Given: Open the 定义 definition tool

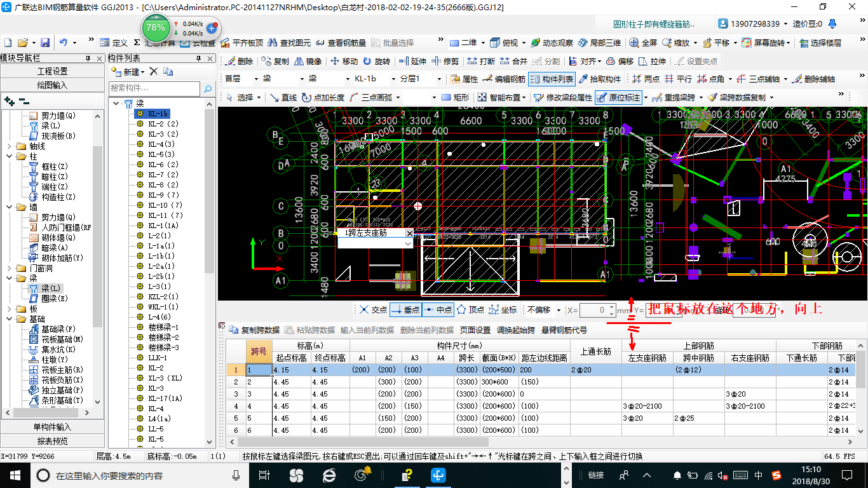Looking at the screenshot, I should click(114, 43).
